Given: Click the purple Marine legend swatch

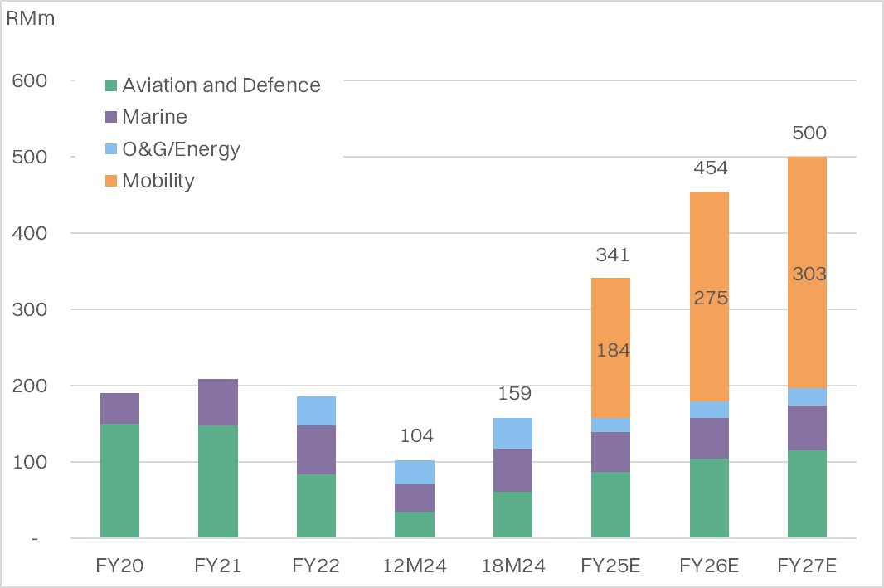Looking at the screenshot, I should (112, 117).
